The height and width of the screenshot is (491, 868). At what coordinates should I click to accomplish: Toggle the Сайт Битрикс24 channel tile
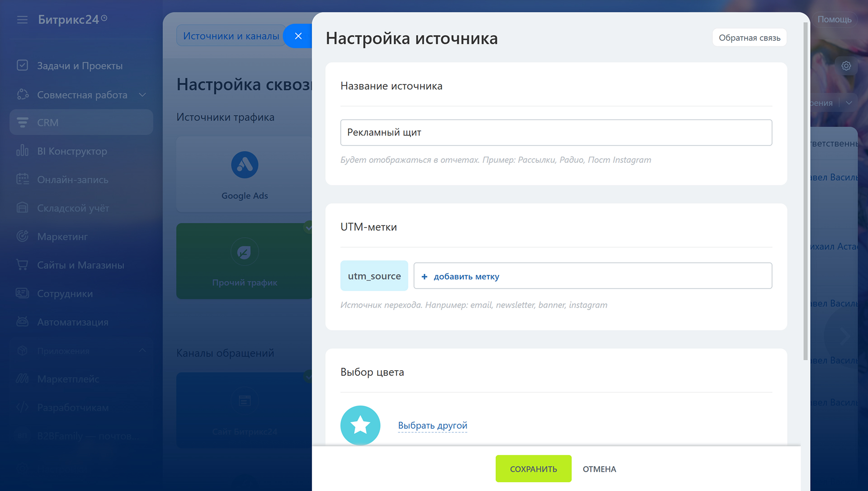pos(245,409)
